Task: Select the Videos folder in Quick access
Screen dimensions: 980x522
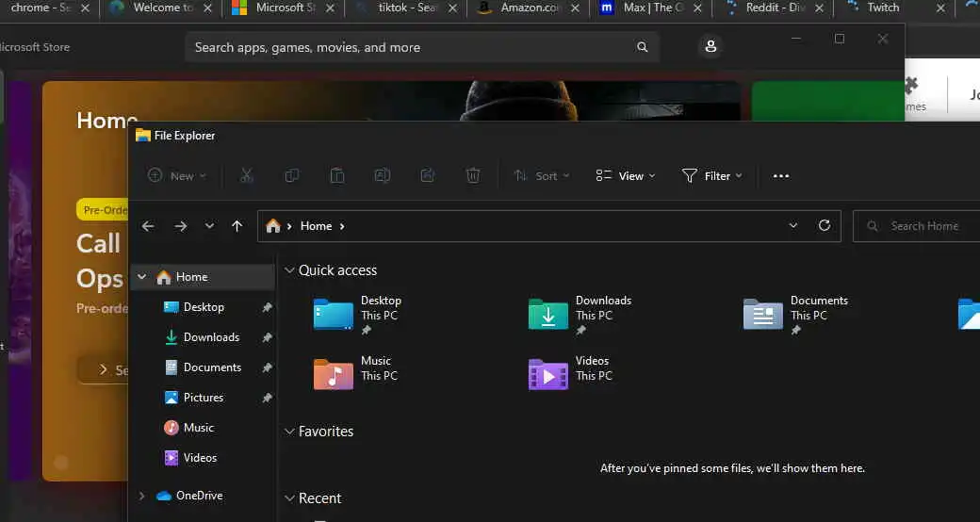Action: click(570, 373)
